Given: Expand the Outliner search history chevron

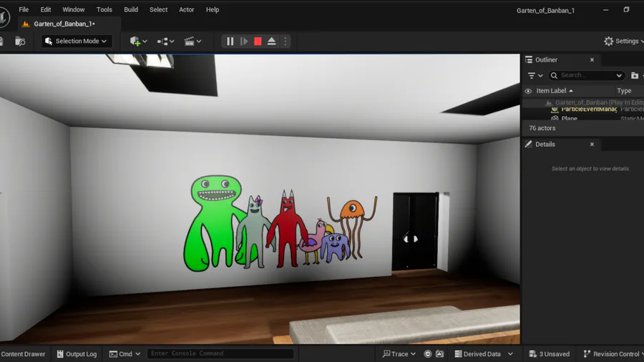Looking at the screenshot, I should (619, 76).
